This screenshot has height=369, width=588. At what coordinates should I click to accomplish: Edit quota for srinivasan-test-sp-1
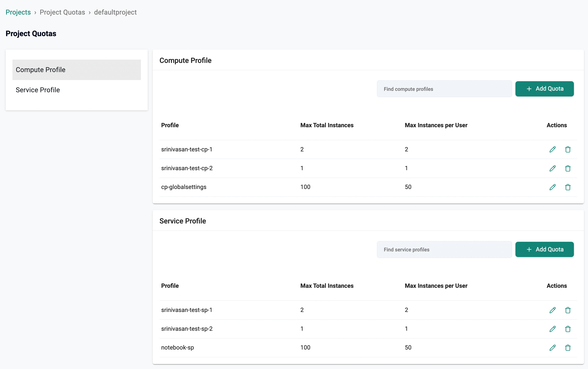point(553,310)
